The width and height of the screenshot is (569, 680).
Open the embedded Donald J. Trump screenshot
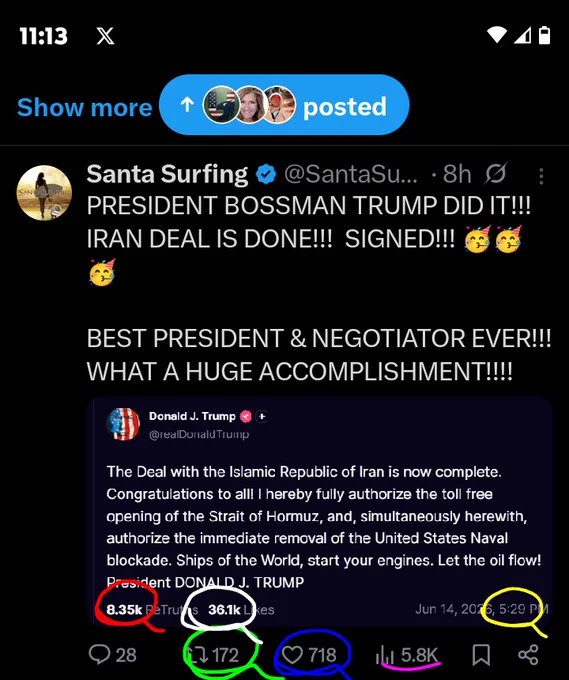pos(319,511)
